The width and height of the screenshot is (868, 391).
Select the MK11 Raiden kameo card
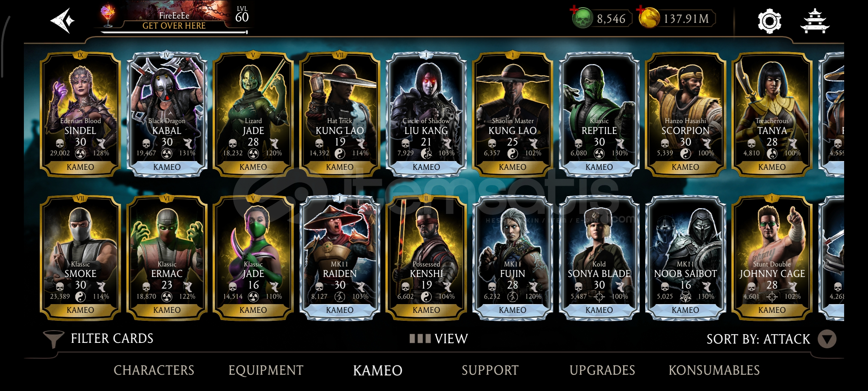340,257
